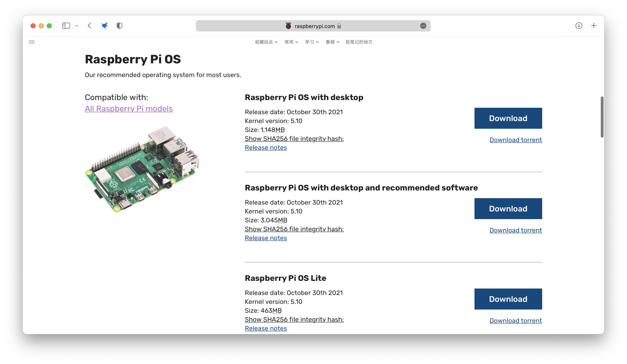Open Release notes for 1,148MB desktop image
This screenshot has height=364, width=627.
[x=266, y=147]
